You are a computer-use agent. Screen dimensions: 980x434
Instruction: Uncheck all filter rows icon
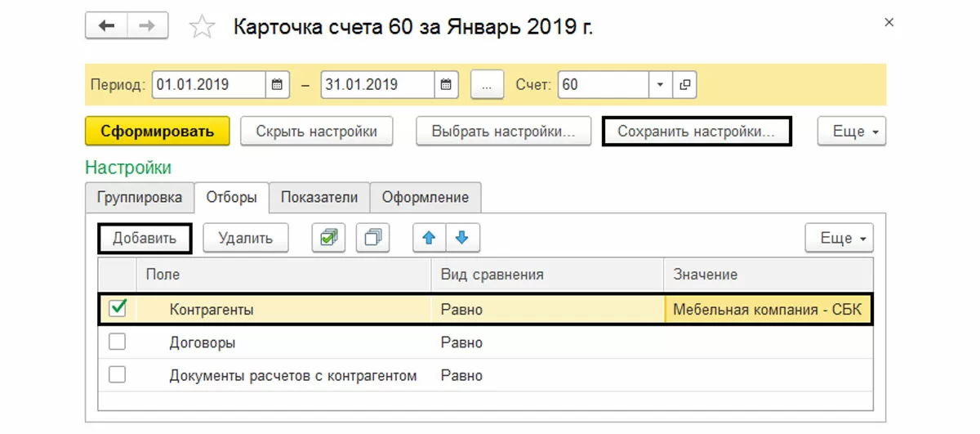(x=372, y=238)
